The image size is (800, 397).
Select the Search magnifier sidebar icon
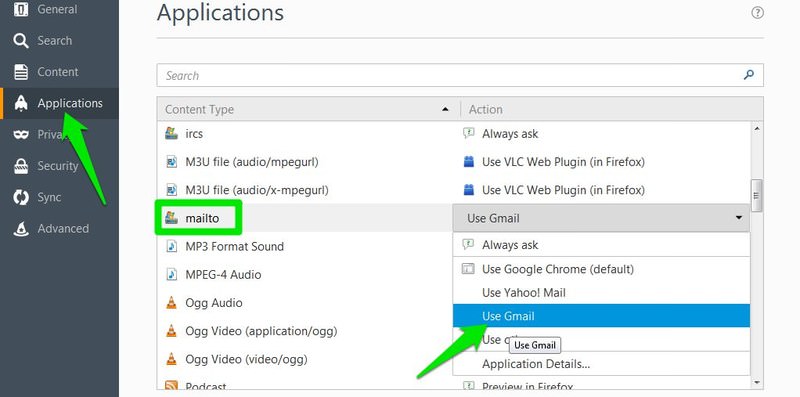click(x=21, y=41)
